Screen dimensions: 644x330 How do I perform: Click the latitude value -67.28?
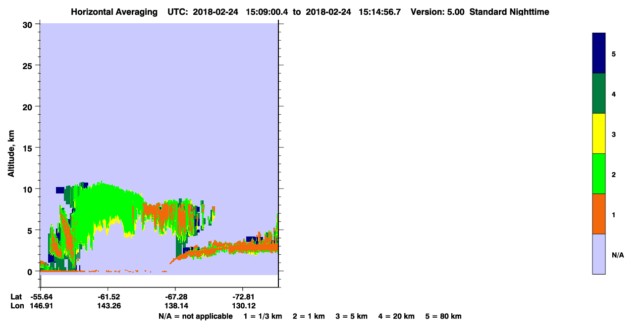175,296
